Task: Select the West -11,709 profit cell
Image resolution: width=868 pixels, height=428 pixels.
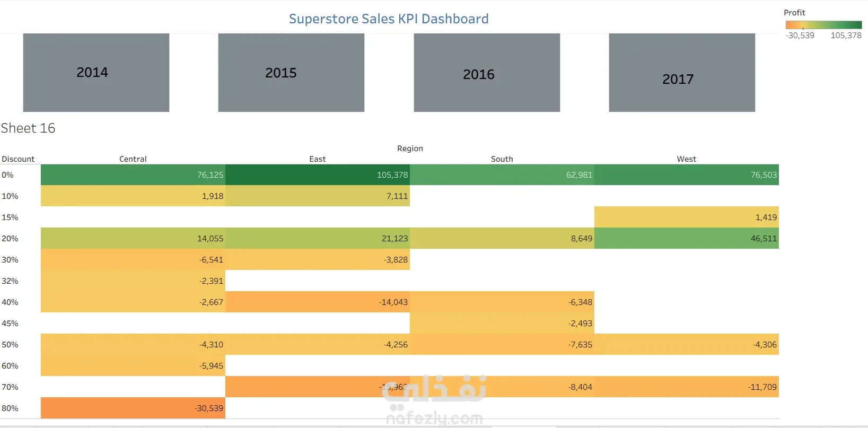Action: click(x=687, y=387)
